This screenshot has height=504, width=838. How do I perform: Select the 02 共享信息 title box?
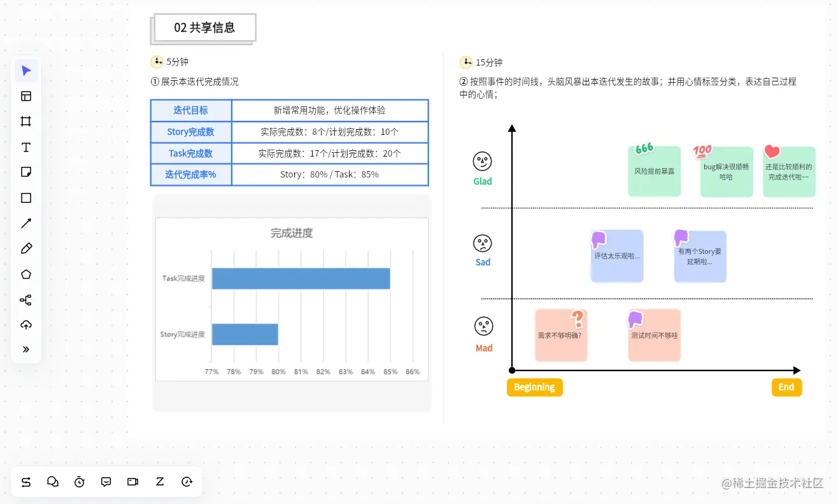204,28
